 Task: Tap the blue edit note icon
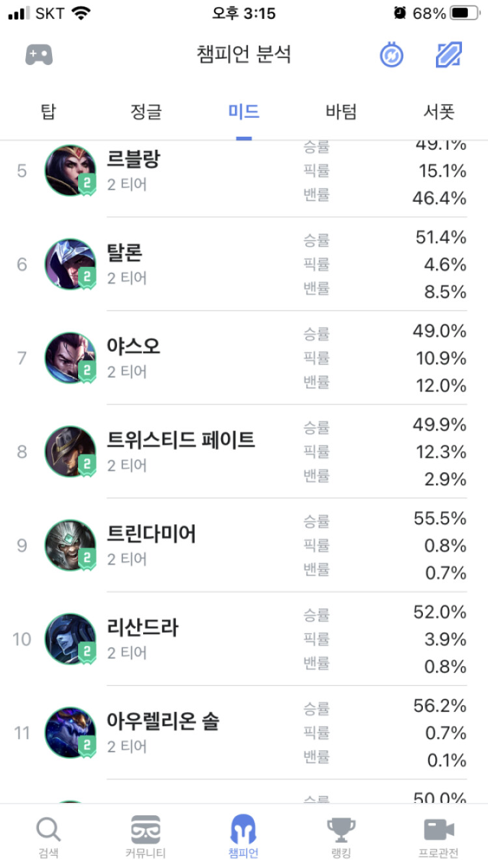pyautogui.click(x=449, y=55)
